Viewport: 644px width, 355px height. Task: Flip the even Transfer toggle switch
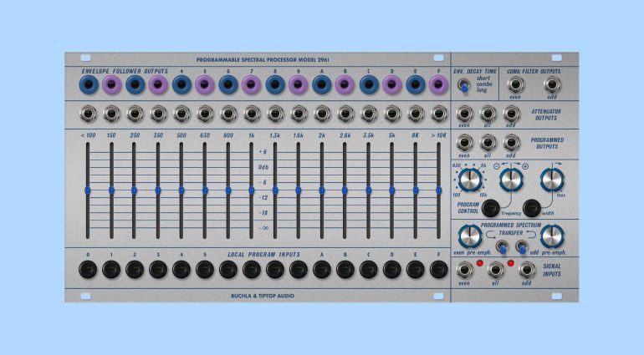(x=503, y=246)
